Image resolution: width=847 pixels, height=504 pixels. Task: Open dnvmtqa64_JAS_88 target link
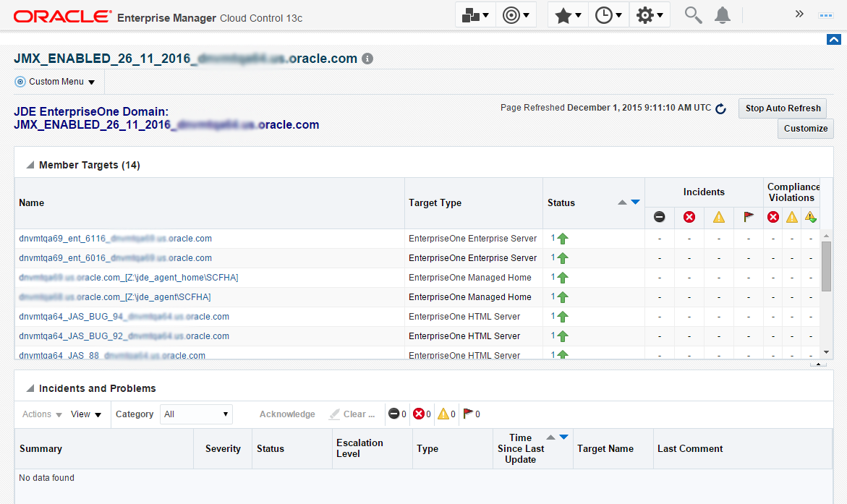click(x=112, y=355)
